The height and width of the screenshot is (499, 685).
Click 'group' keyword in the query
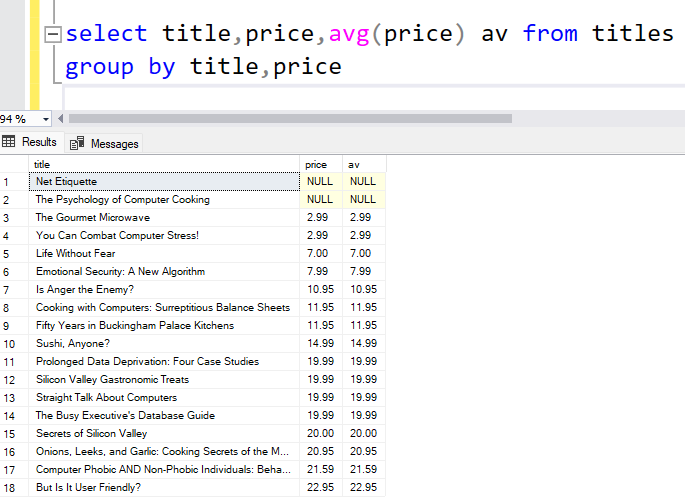coord(99,68)
